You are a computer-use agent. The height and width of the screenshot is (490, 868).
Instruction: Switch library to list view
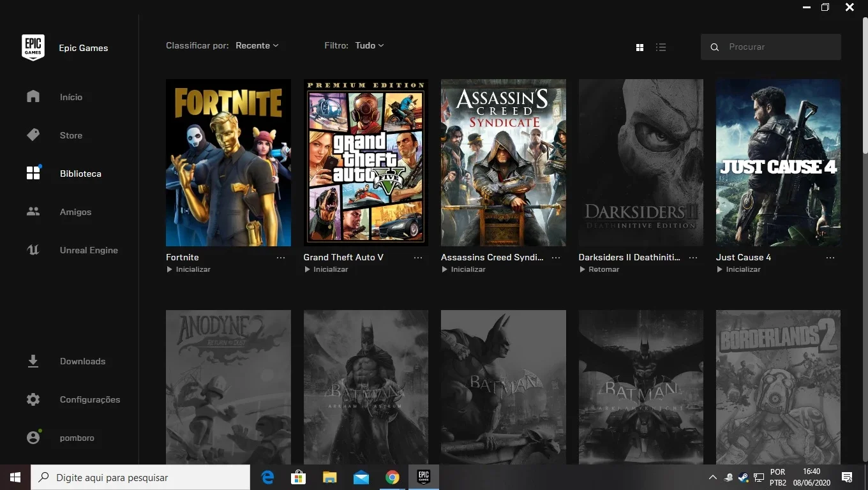661,47
